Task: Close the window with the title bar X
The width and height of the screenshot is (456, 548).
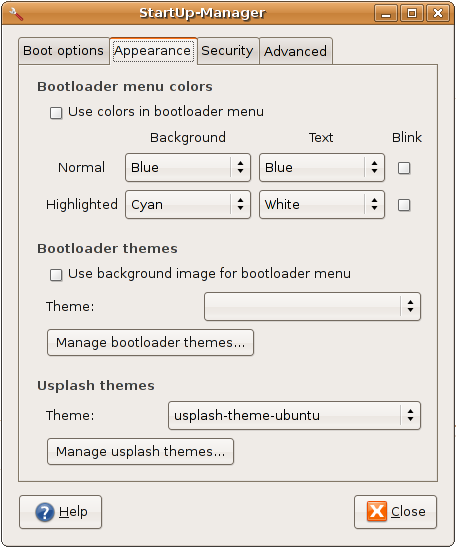Action: [x=438, y=14]
